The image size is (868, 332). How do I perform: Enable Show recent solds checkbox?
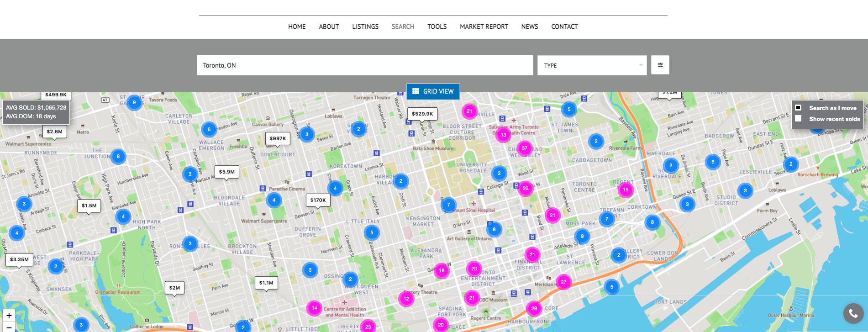point(798,119)
